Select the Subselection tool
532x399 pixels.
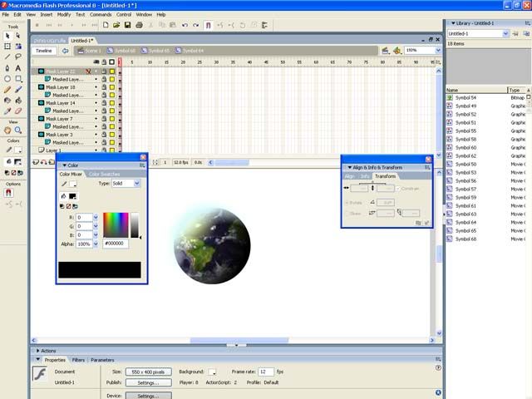(x=18, y=36)
